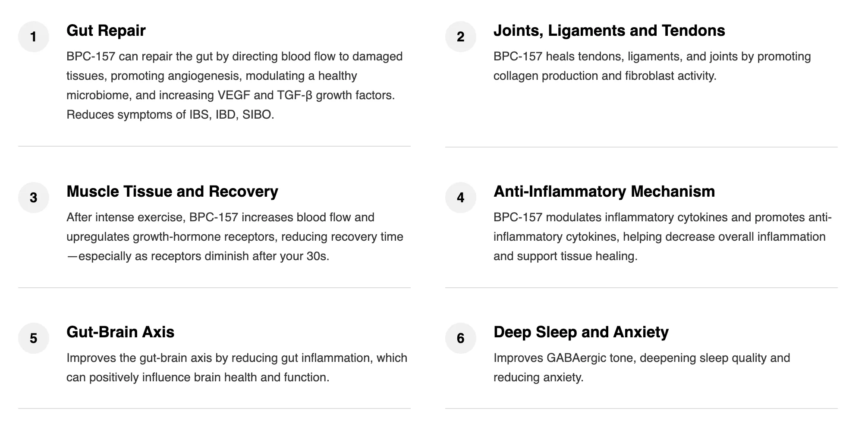Select the inflammatory cytokines description paragraph

662,237
